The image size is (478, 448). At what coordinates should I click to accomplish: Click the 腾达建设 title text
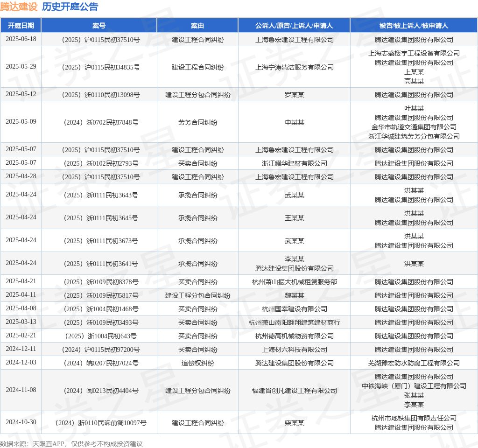pyautogui.click(x=19, y=7)
